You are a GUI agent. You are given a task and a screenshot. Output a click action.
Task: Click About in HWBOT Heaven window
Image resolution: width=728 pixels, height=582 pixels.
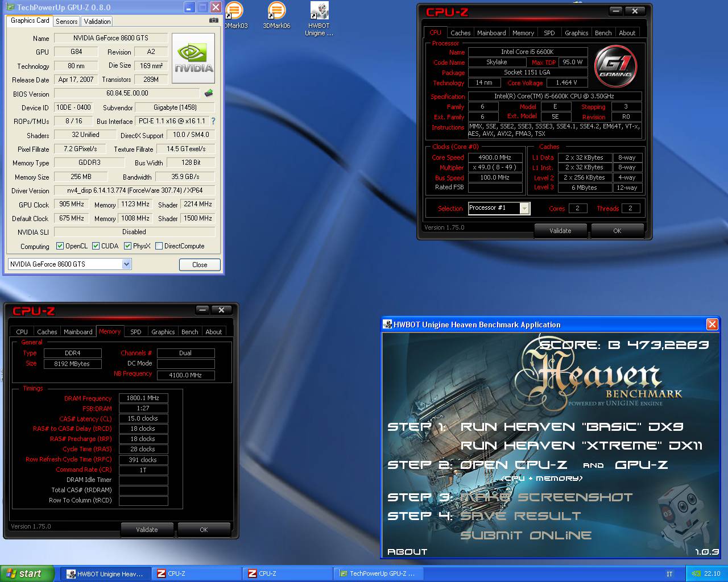click(407, 552)
